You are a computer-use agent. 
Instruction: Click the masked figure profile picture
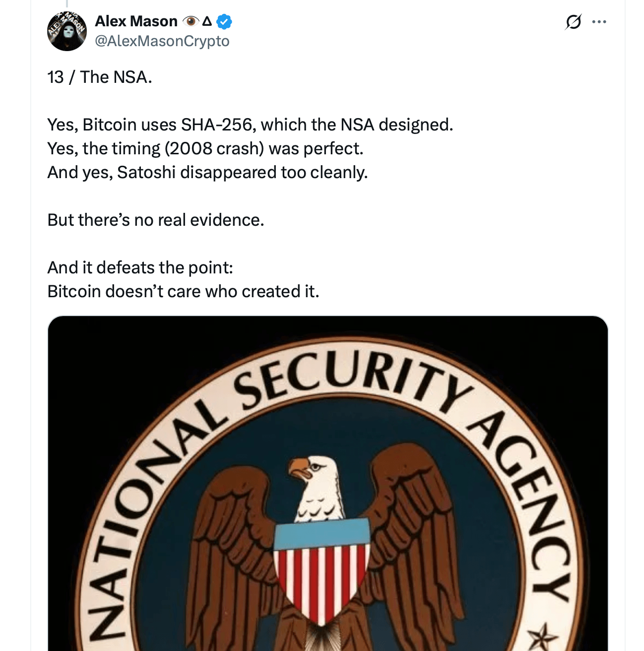tap(67, 31)
